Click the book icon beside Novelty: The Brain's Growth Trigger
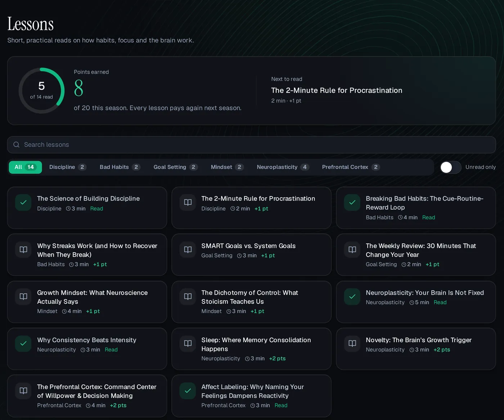 pos(352,344)
